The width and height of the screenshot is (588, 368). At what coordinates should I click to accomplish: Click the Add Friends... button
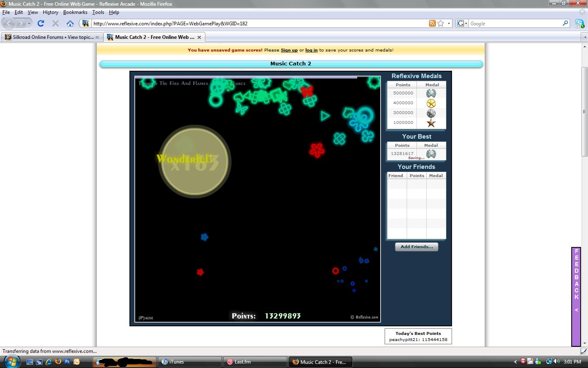pos(416,247)
